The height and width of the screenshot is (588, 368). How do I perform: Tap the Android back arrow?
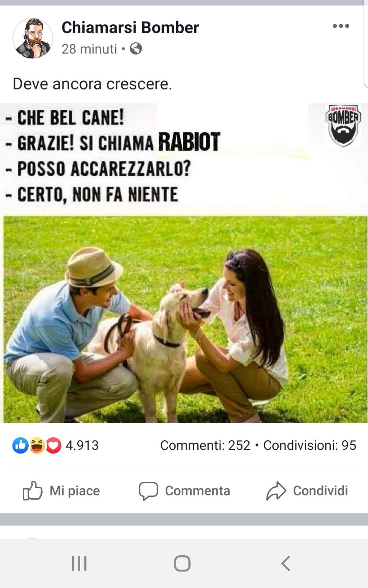(286, 563)
